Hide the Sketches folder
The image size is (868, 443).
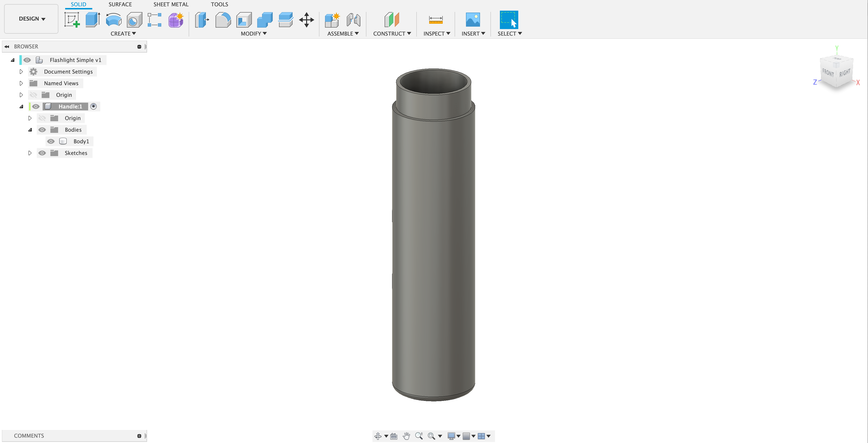(x=42, y=153)
